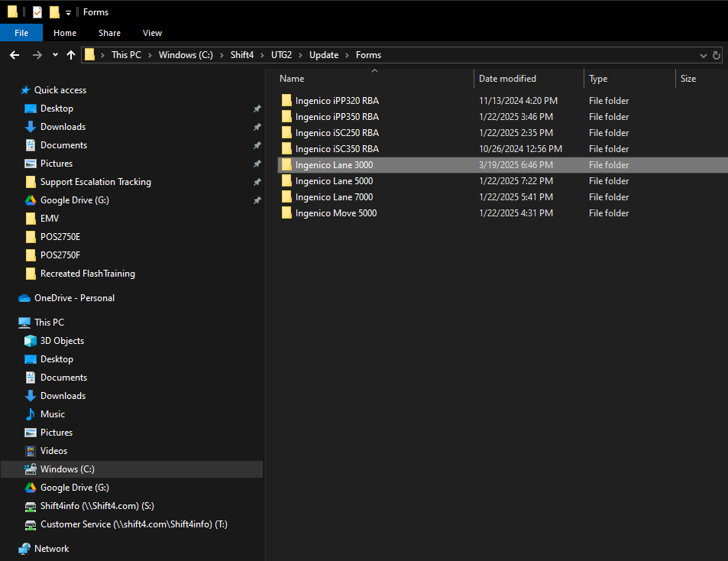Open Customize Quick Access Toolbar dropdown
728x561 pixels.
[x=68, y=12]
